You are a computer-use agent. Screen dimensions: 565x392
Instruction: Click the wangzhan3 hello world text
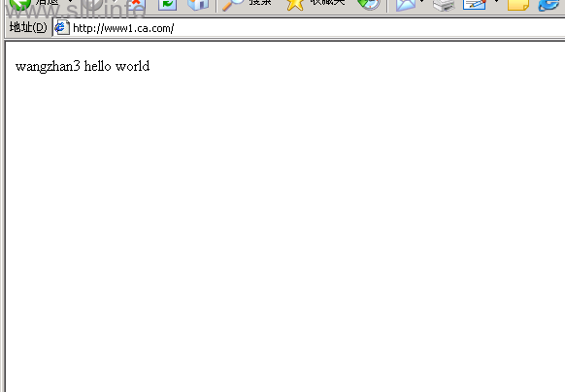(x=83, y=66)
